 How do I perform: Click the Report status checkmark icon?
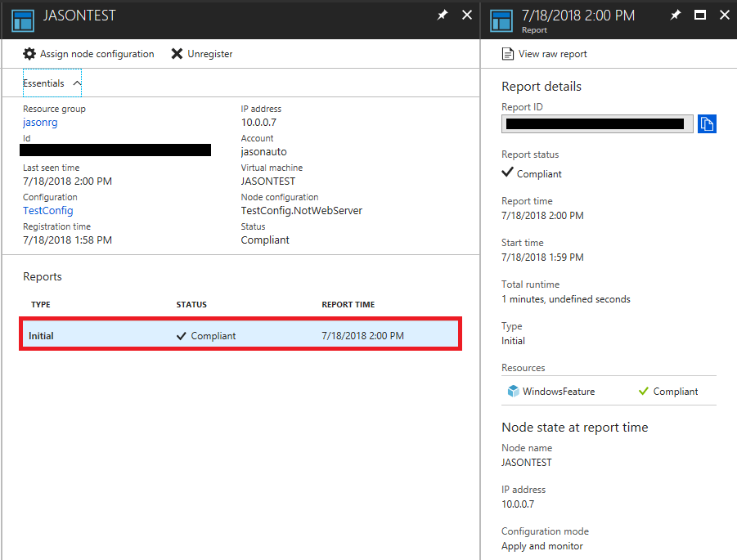[x=507, y=172]
